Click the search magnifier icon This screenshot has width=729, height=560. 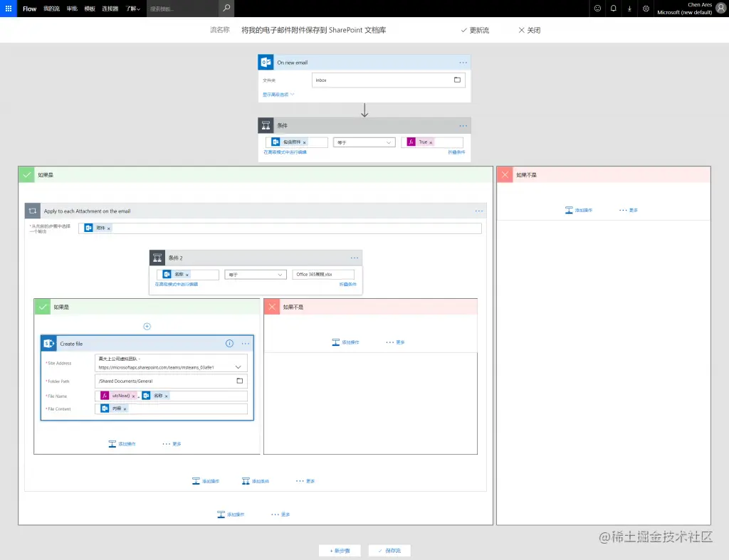point(226,8)
